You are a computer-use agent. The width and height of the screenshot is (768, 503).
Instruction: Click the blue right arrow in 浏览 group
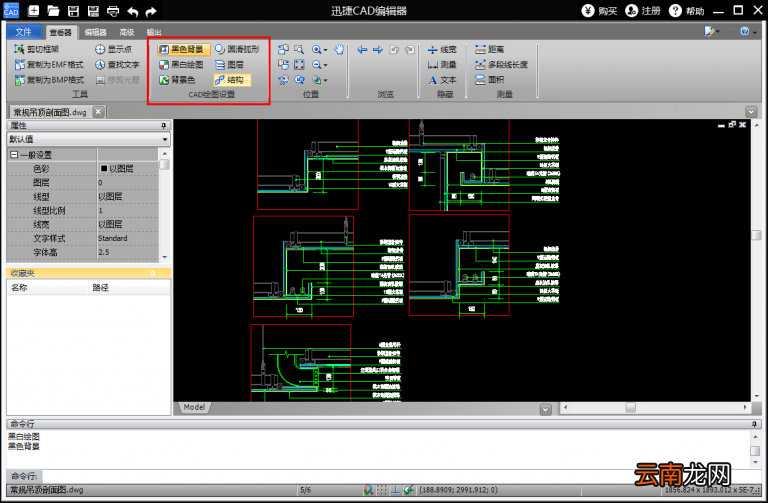coord(378,49)
